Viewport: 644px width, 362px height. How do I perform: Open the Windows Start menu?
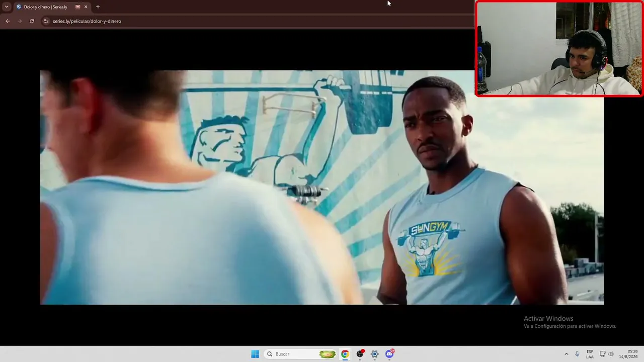[x=255, y=354]
